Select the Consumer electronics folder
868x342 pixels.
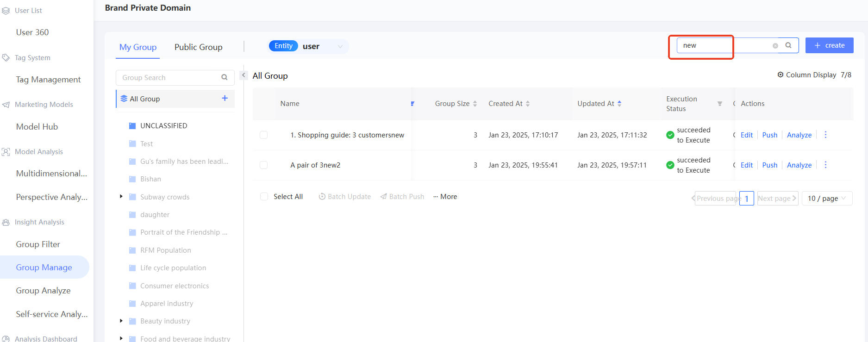(x=175, y=286)
